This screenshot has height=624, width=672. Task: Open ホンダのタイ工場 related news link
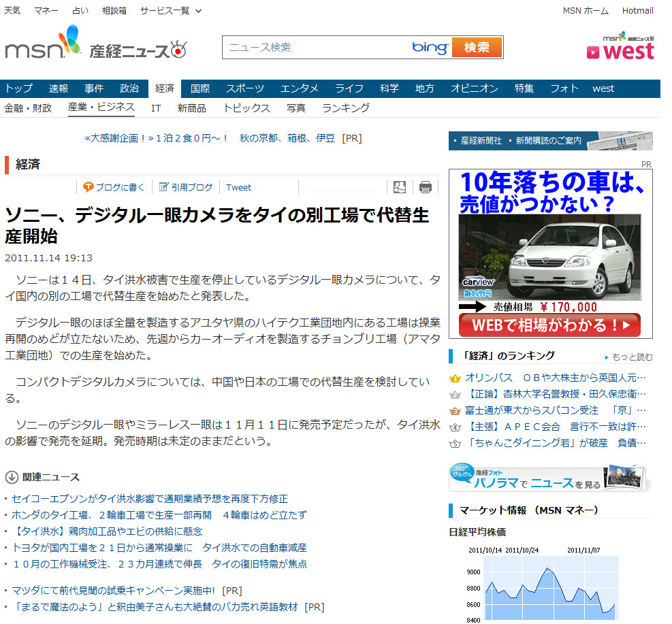pyautogui.click(x=159, y=515)
